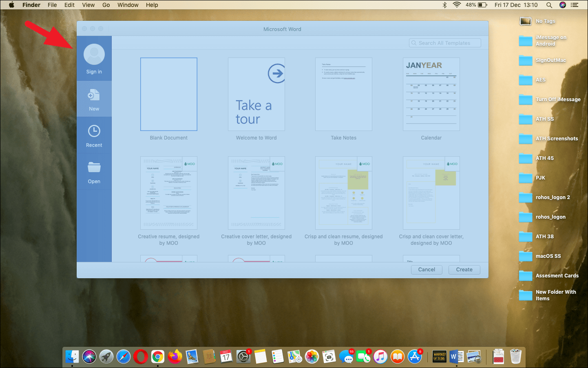Click the Cancel button

tap(427, 270)
